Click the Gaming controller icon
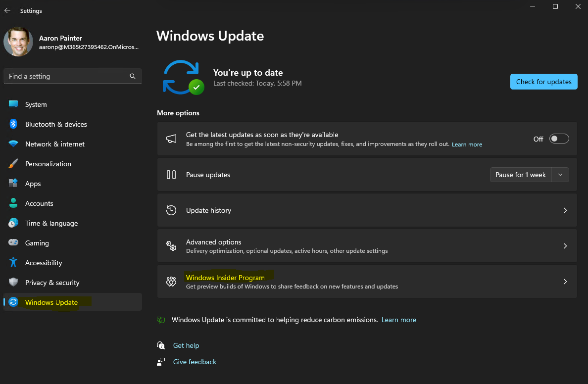The image size is (588, 384). tap(13, 242)
